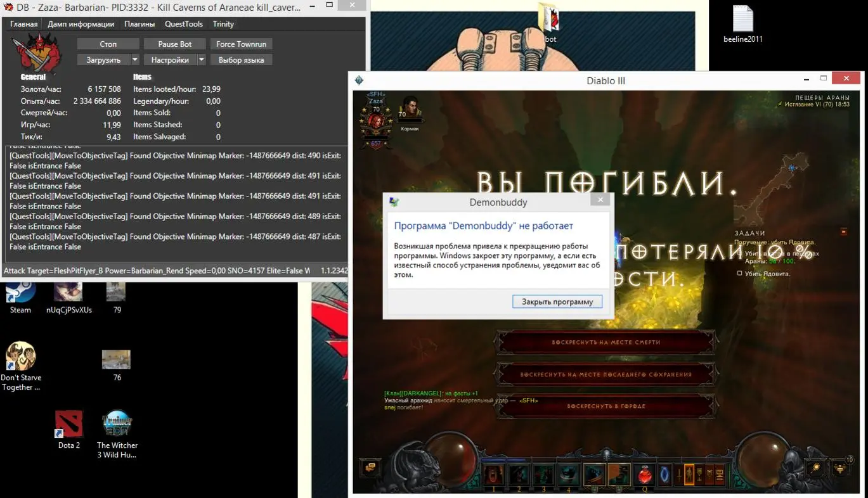This screenshot has width=868, height=498.
Task: Open the Dota 2 desktop shortcut
Action: (68, 424)
